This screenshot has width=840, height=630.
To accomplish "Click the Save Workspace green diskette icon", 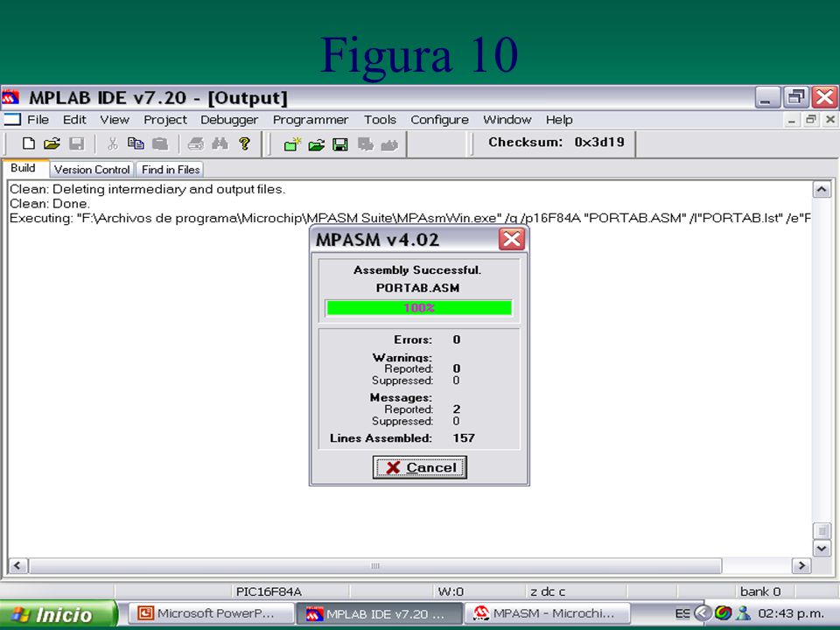I will (340, 144).
